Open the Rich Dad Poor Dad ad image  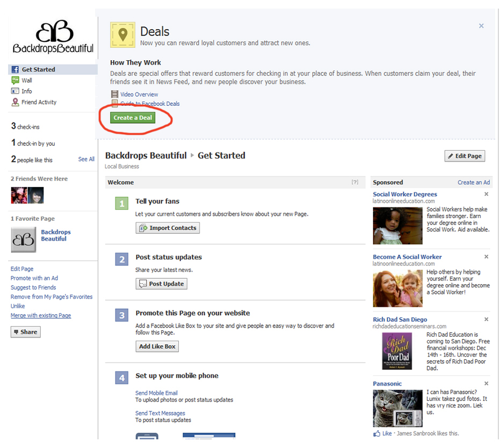397,351
